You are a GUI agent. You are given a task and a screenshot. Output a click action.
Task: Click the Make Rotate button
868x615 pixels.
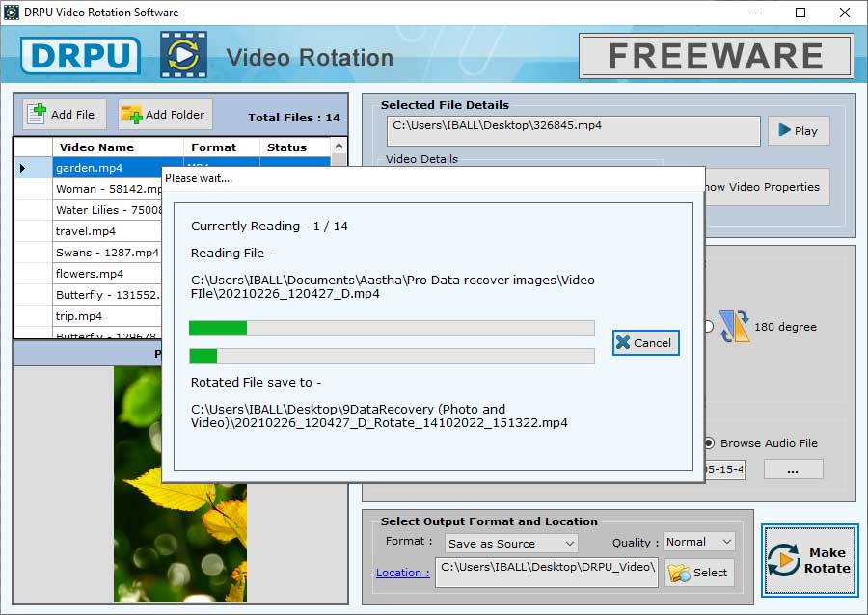coord(809,560)
